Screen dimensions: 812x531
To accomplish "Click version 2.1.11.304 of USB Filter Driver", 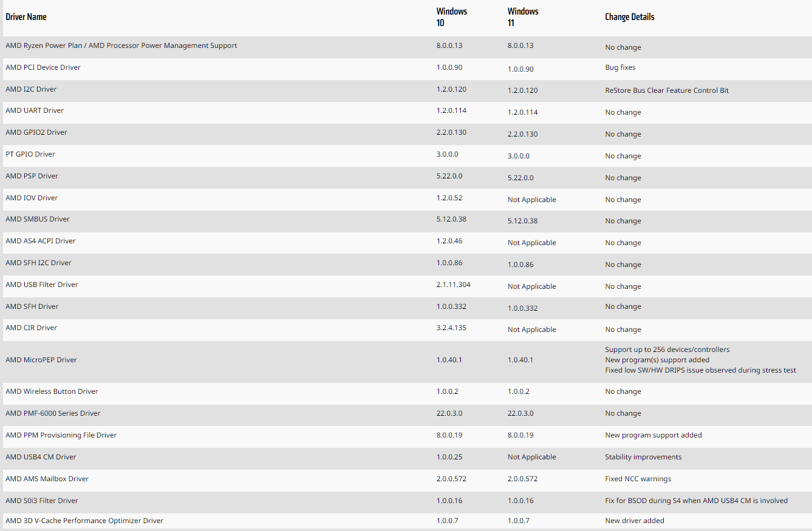I will pos(454,285).
